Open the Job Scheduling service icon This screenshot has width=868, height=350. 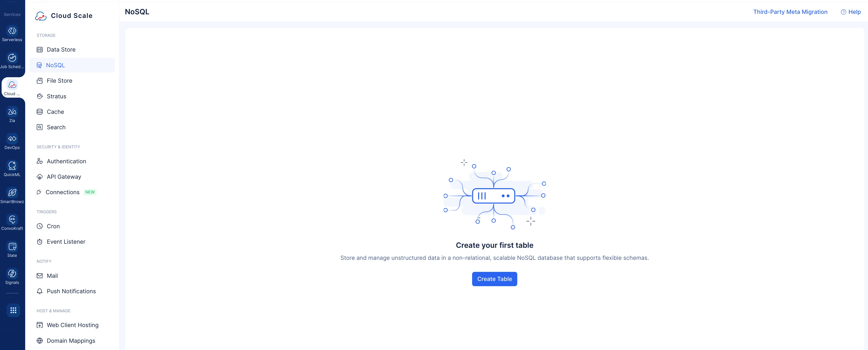pyautogui.click(x=12, y=58)
